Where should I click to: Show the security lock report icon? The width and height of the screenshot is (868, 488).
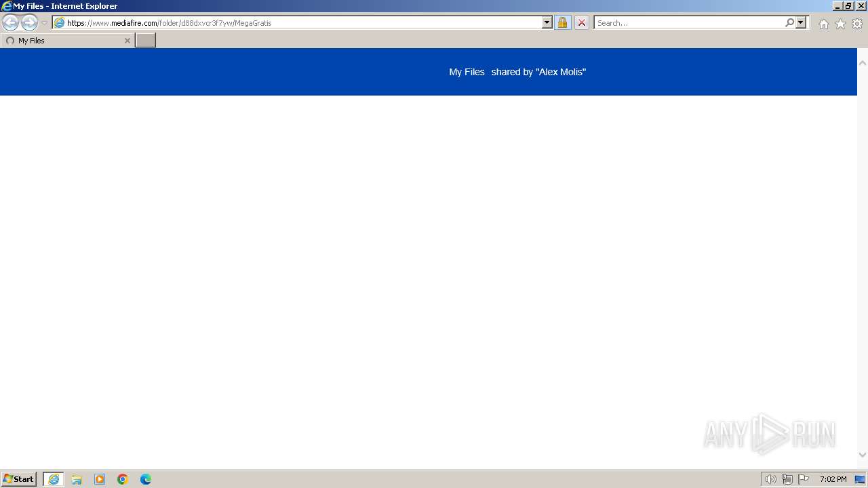562,22
